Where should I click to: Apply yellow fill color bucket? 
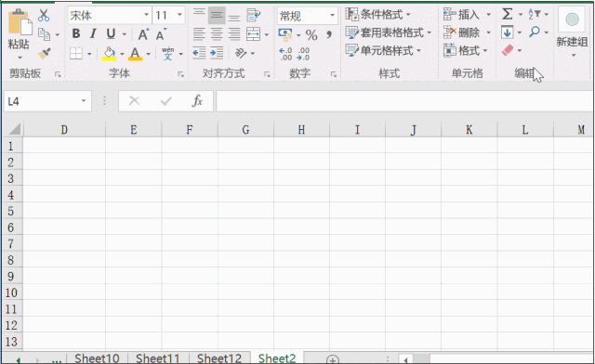click(109, 54)
